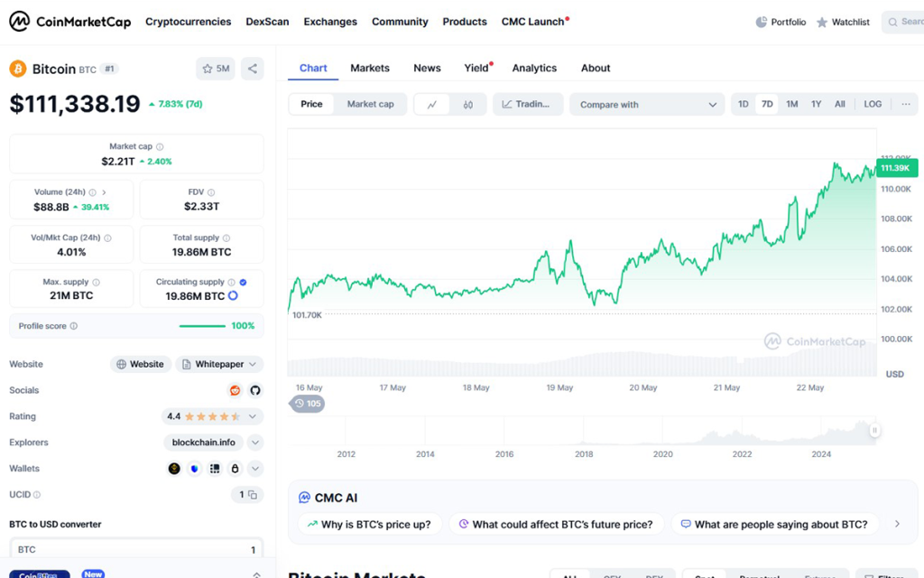
Task: Open the lock-shaped wallet icon
Action: tap(235, 469)
